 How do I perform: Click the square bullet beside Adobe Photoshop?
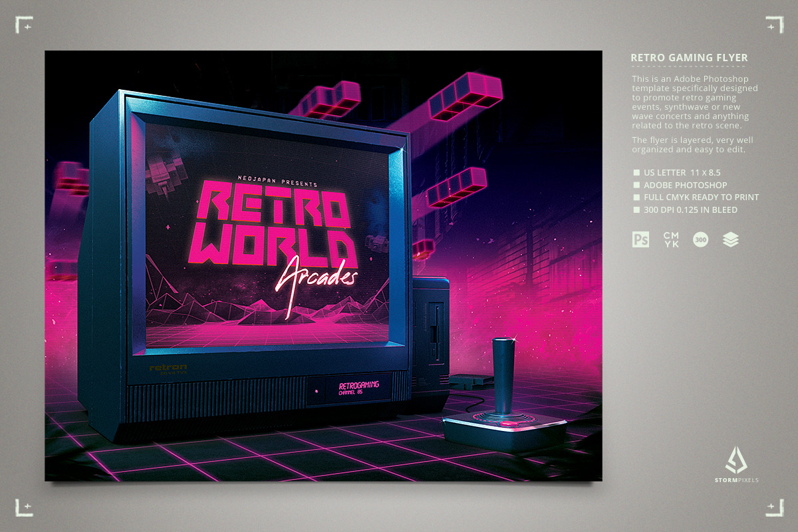click(x=636, y=186)
